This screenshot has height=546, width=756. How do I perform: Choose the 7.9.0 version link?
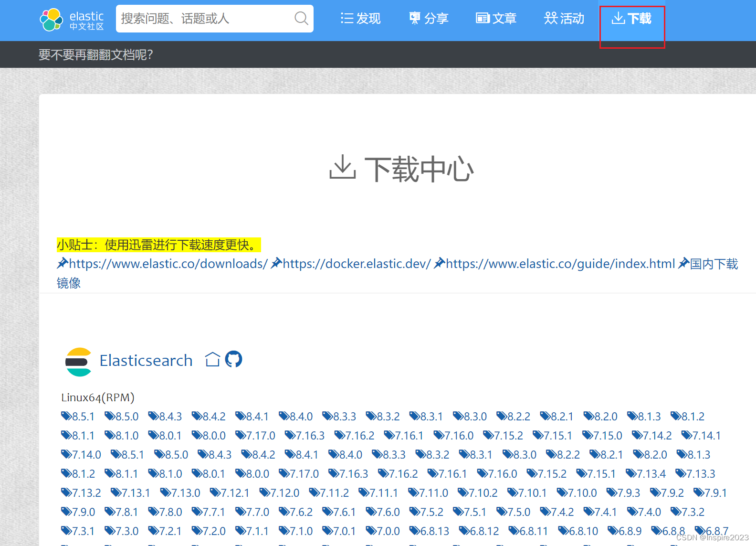(78, 512)
